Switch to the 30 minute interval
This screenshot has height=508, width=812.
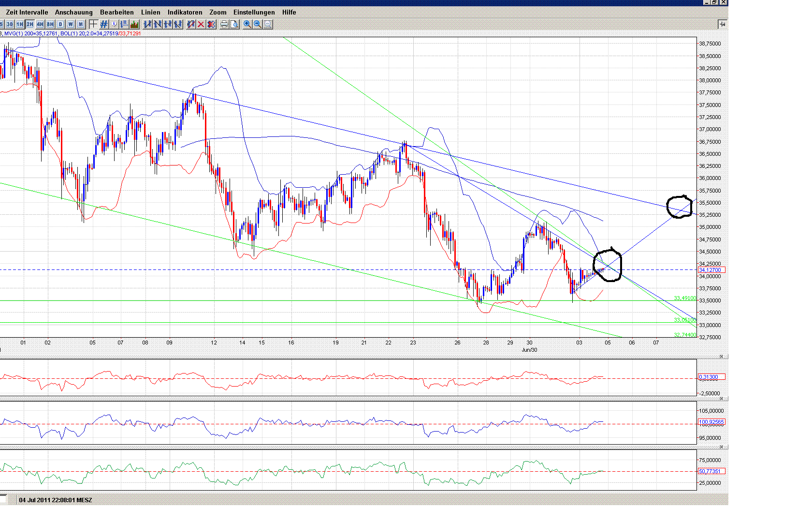10,24
